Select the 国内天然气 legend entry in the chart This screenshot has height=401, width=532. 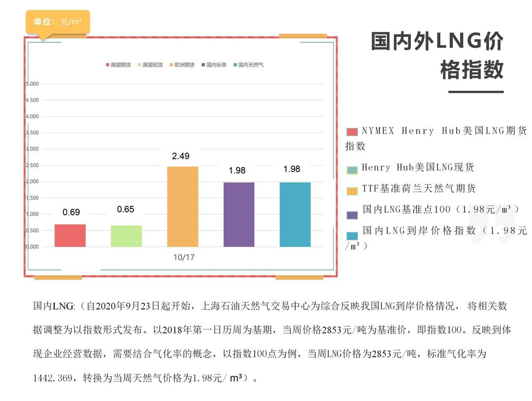(x=248, y=65)
